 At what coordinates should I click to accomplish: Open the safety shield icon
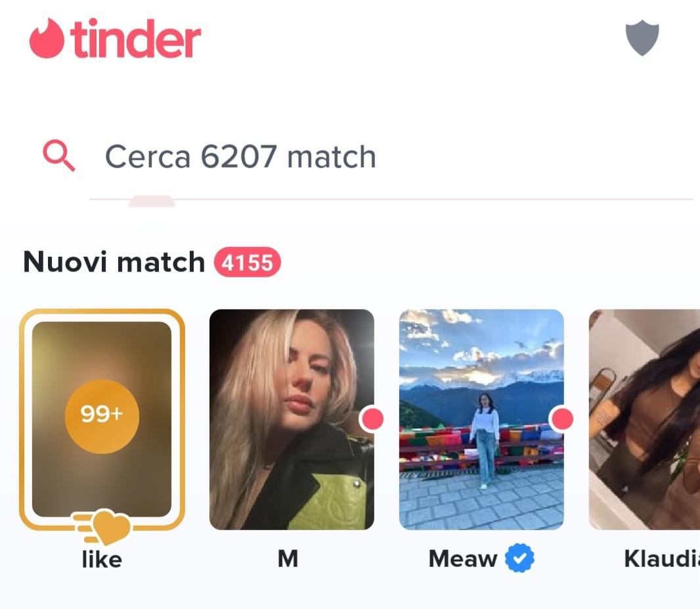click(642, 37)
